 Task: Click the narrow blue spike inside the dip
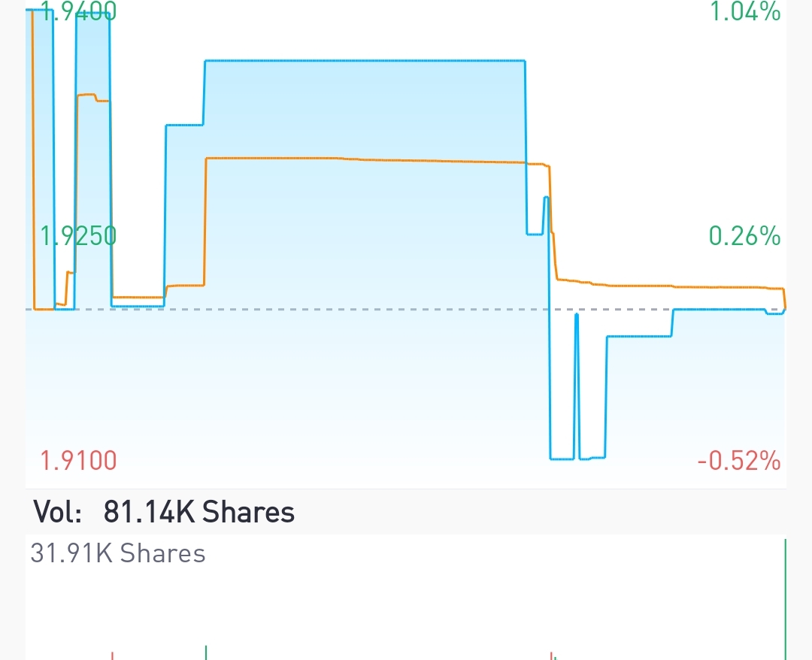click(x=577, y=386)
